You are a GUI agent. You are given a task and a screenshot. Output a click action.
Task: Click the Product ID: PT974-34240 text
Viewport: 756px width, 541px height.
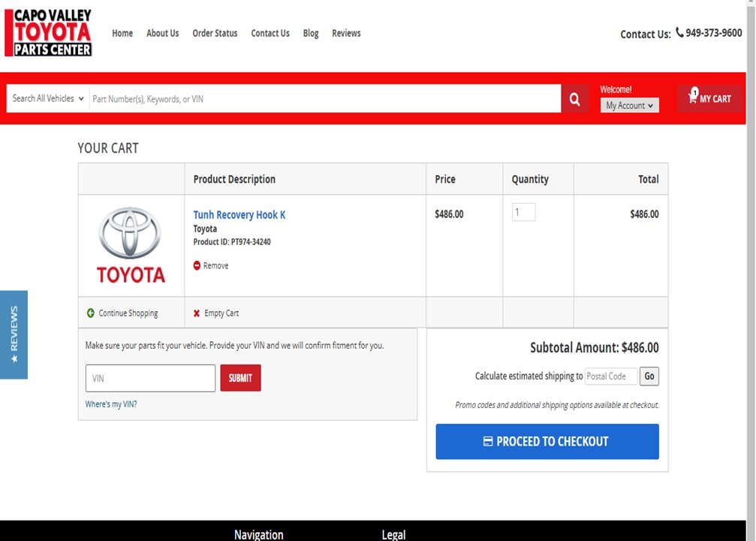click(x=232, y=242)
